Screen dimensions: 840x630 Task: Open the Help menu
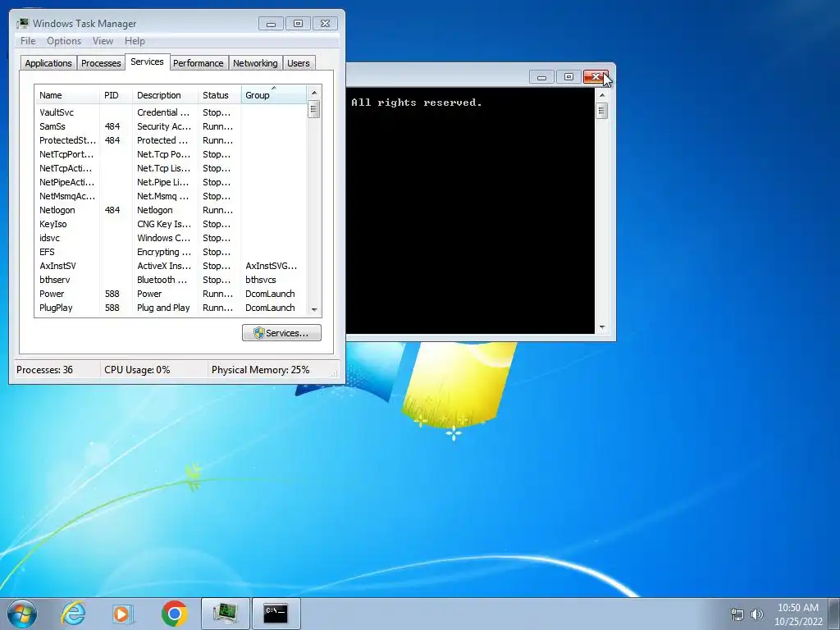[x=135, y=41]
